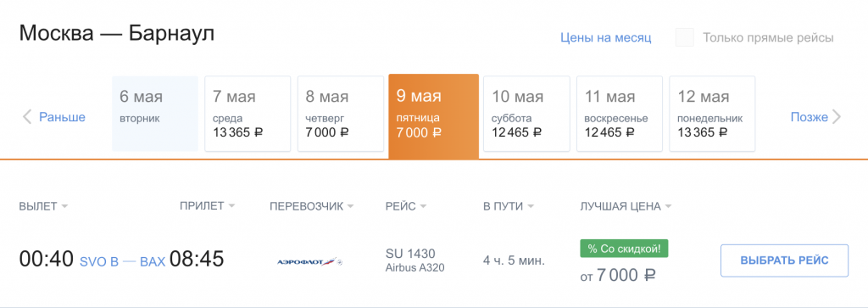The image size is (868, 308).
Task: Select the 7 мая среда date tab
Action: pyautogui.click(x=248, y=114)
